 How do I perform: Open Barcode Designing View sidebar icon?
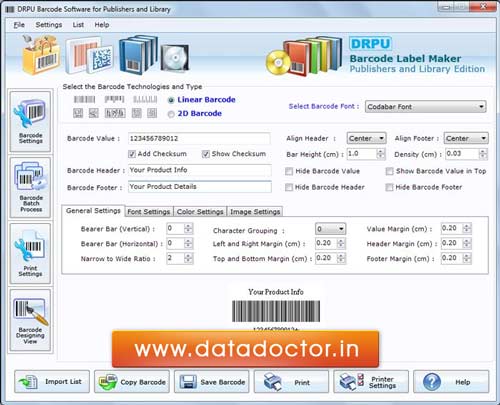pos(30,320)
